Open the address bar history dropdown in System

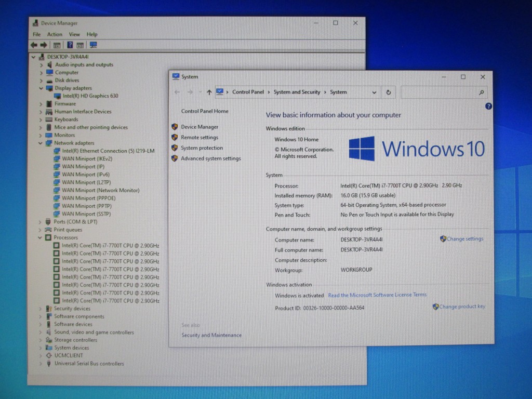[x=374, y=92]
